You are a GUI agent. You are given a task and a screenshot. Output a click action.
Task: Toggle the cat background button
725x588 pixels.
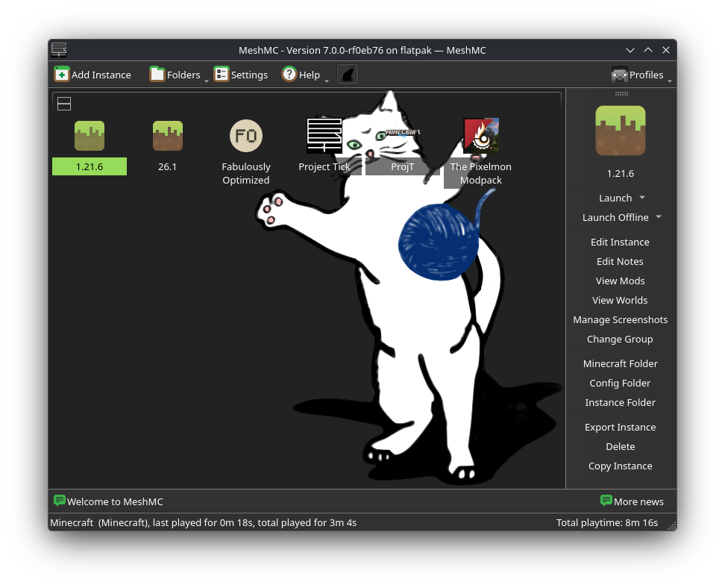(x=348, y=75)
